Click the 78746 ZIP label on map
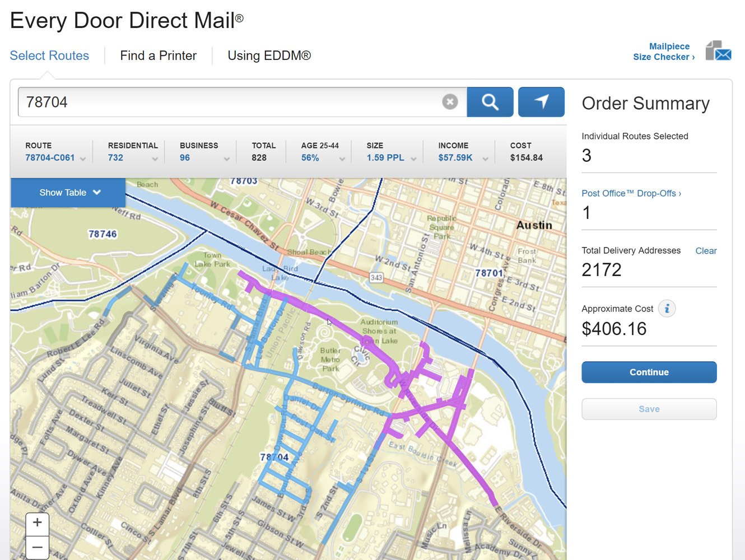Screen dimensions: 745x560 [x=103, y=234]
